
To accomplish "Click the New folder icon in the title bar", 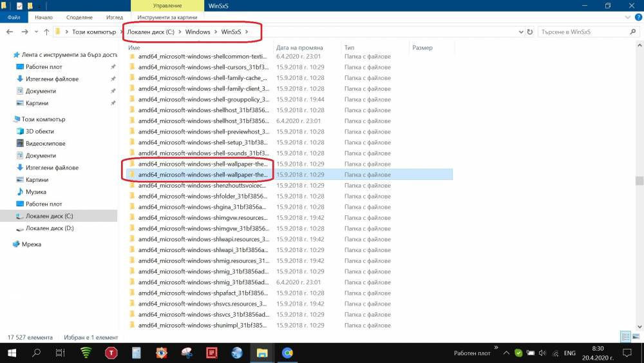I will 30,6.
